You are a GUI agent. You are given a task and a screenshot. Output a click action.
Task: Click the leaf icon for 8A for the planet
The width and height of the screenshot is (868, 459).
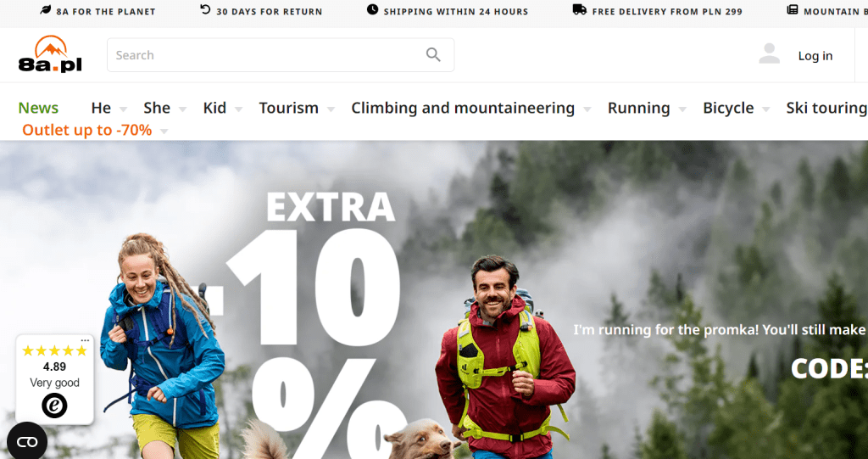pyautogui.click(x=46, y=10)
